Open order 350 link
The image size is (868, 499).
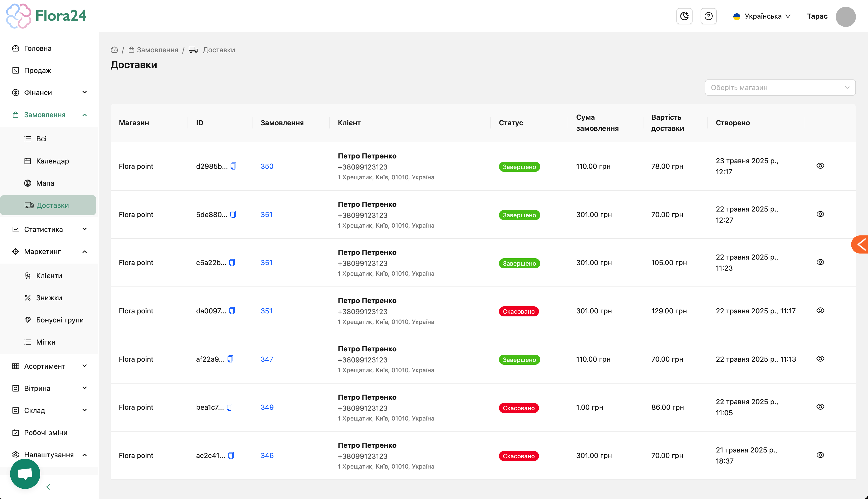click(267, 166)
